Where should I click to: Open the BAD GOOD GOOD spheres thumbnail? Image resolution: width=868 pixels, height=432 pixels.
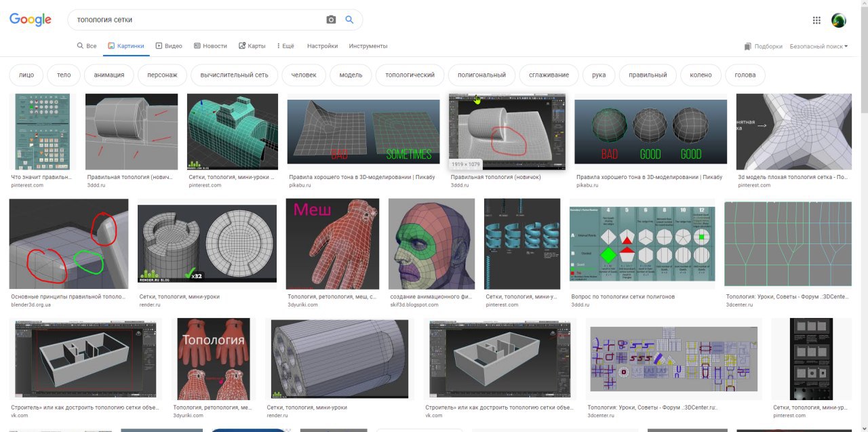pyautogui.click(x=650, y=132)
